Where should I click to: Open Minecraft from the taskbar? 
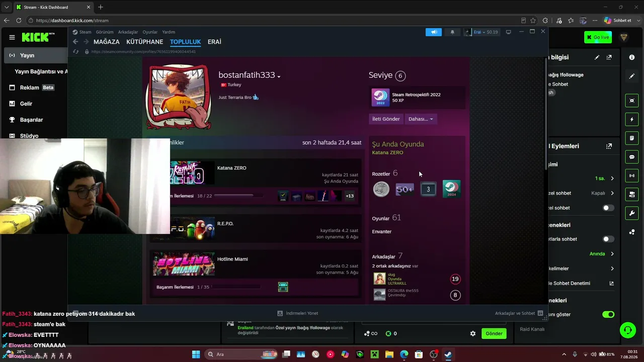[375, 354]
